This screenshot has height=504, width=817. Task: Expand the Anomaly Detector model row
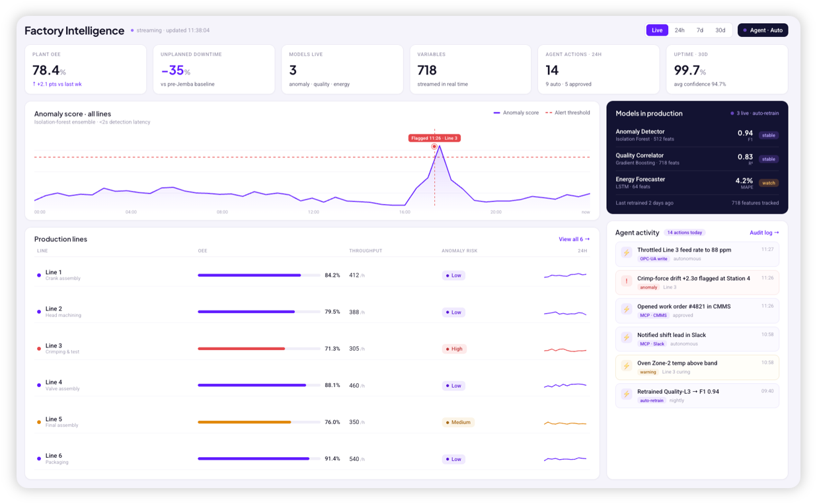697,135
